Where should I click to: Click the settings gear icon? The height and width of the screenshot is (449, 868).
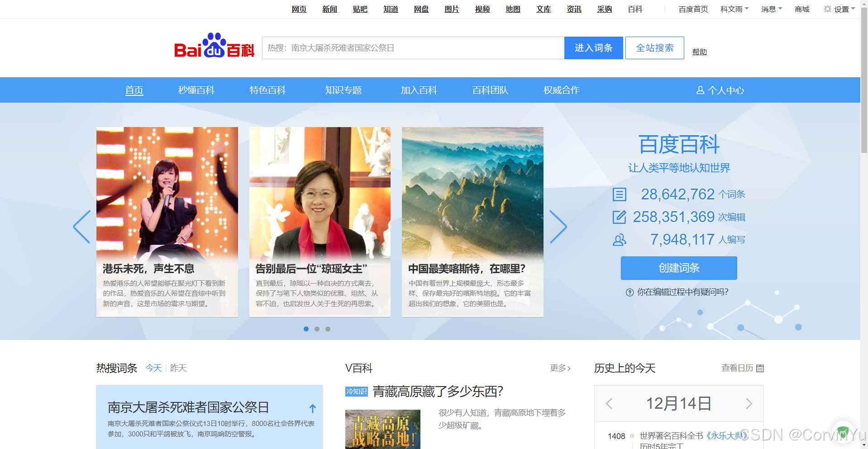(827, 9)
